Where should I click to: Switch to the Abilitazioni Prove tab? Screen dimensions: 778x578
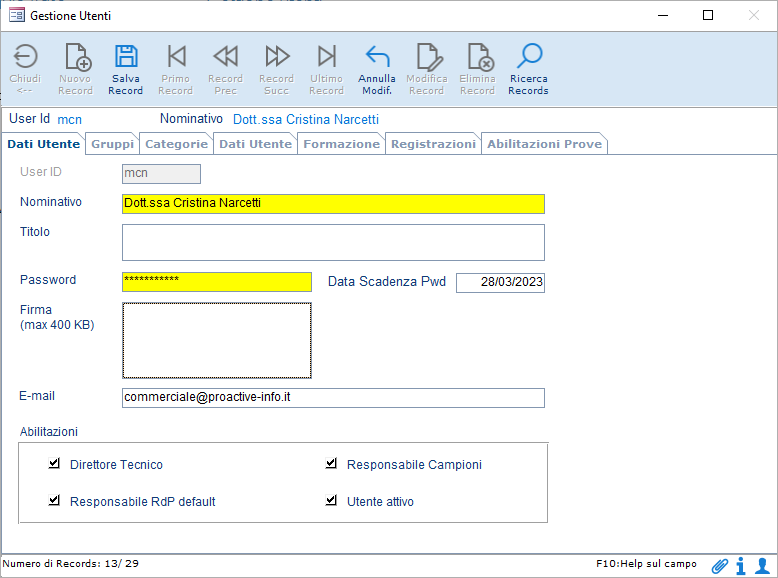click(544, 144)
